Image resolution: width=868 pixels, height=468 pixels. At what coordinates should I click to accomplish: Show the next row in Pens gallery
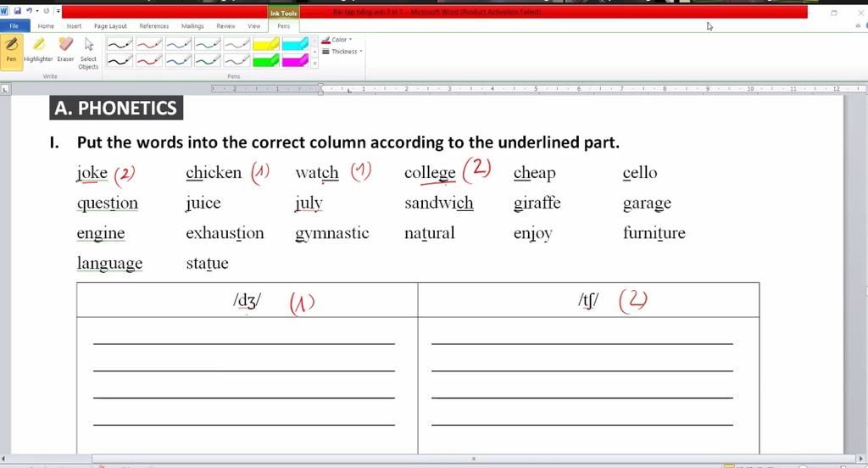point(315,52)
